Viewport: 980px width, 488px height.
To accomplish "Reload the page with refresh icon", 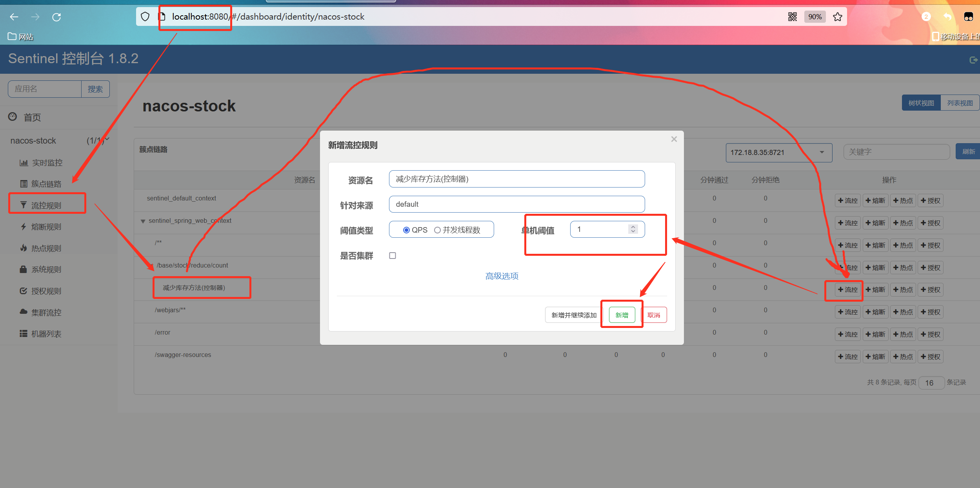I will coord(56,17).
